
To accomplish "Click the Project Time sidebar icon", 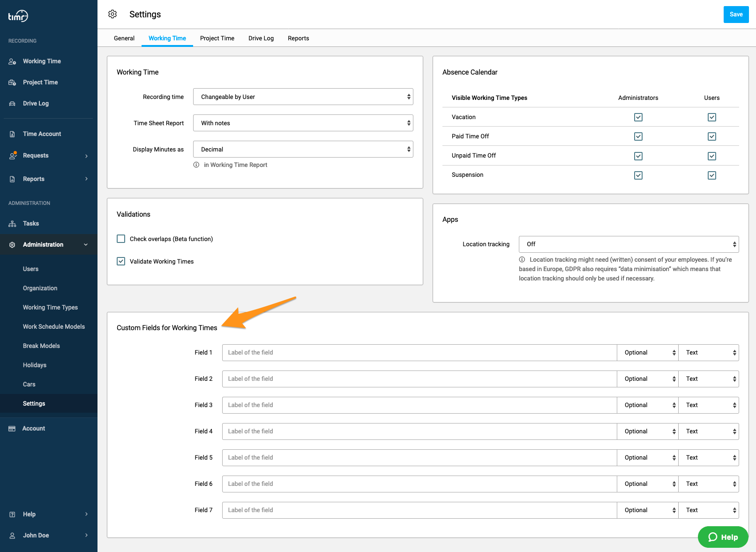I will (x=12, y=83).
